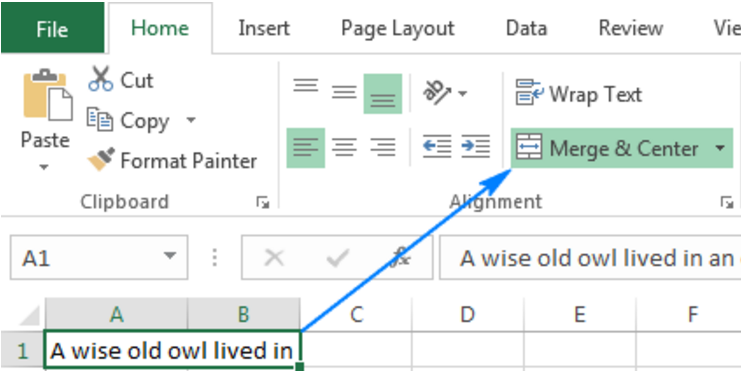Click the Decrease Indent icon
The height and width of the screenshot is (371, 741).
[x=437, y=147]
